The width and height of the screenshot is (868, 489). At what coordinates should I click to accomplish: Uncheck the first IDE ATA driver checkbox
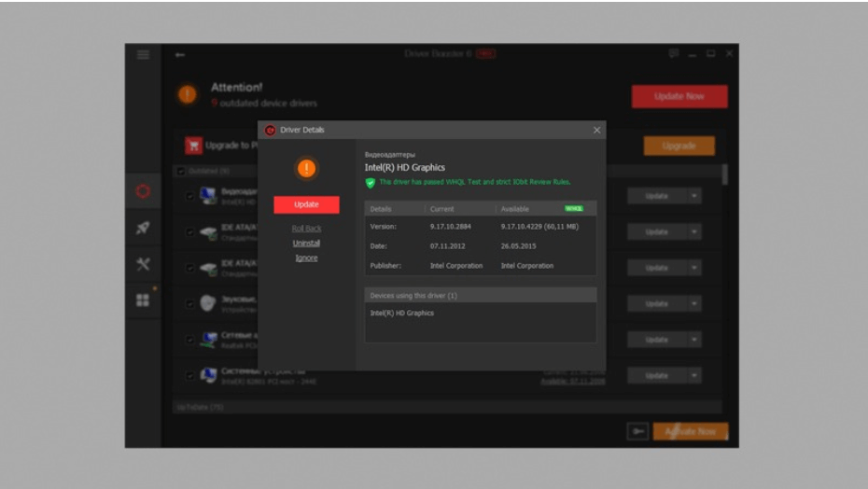[190, 232]
